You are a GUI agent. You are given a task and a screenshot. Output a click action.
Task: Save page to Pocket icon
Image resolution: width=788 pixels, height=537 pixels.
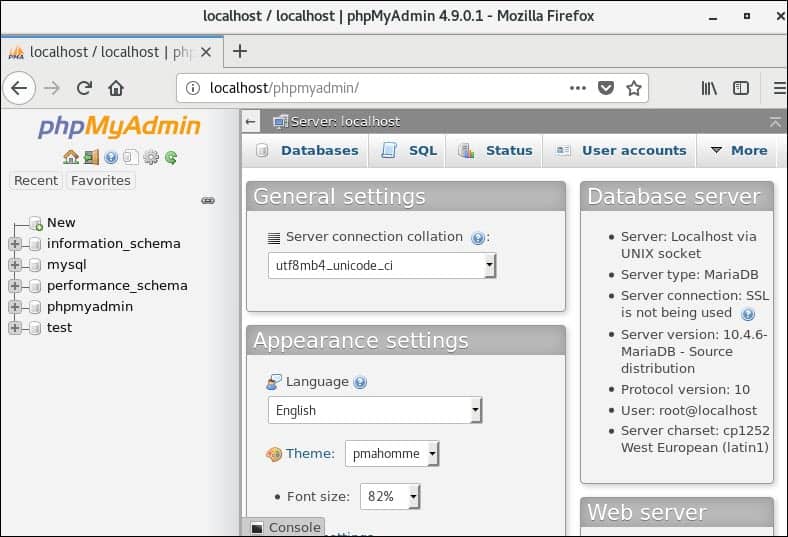pos(606,88)
